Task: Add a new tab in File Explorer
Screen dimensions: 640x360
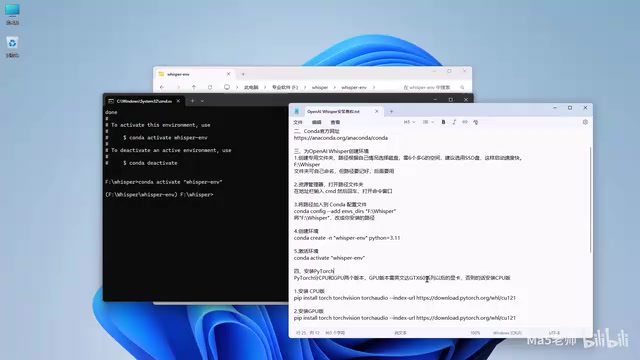Action: tap(243, 74)
